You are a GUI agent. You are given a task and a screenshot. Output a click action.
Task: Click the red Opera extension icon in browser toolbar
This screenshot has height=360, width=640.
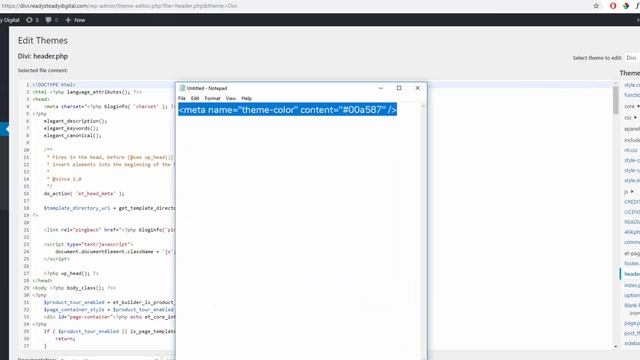point(613,6)
